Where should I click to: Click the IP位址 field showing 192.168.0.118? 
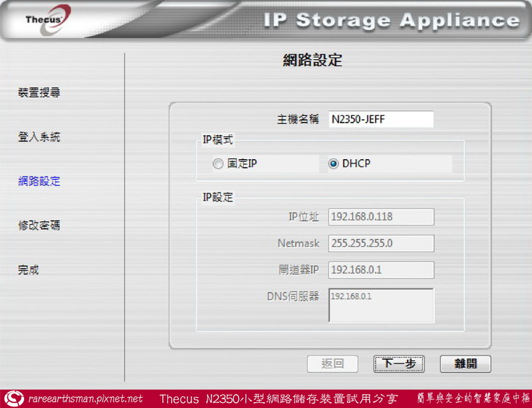pos(381,217)
